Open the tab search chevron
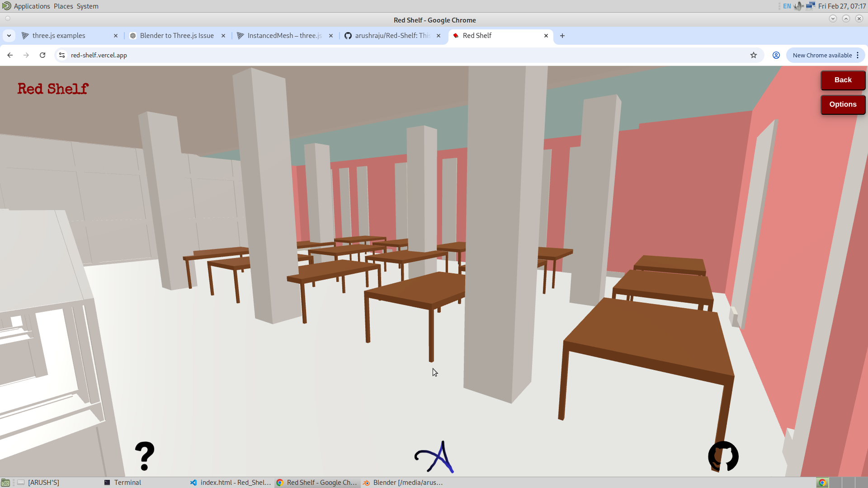The width and height of the screenshot is (868, 488). (x=9, y=35)
